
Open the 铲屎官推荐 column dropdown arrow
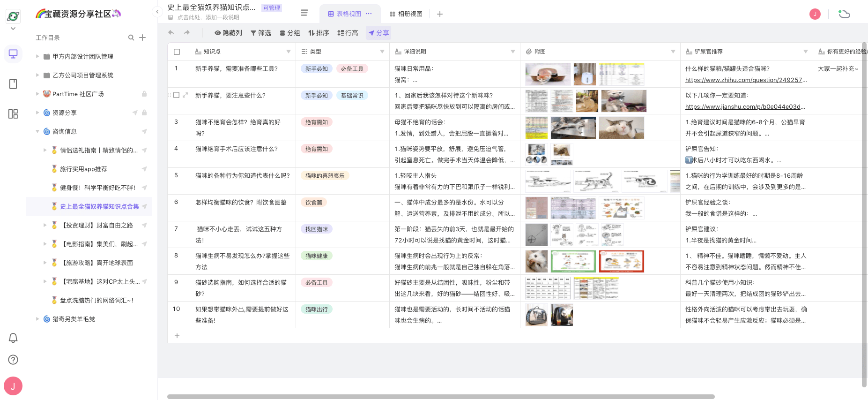coord(806,52)
